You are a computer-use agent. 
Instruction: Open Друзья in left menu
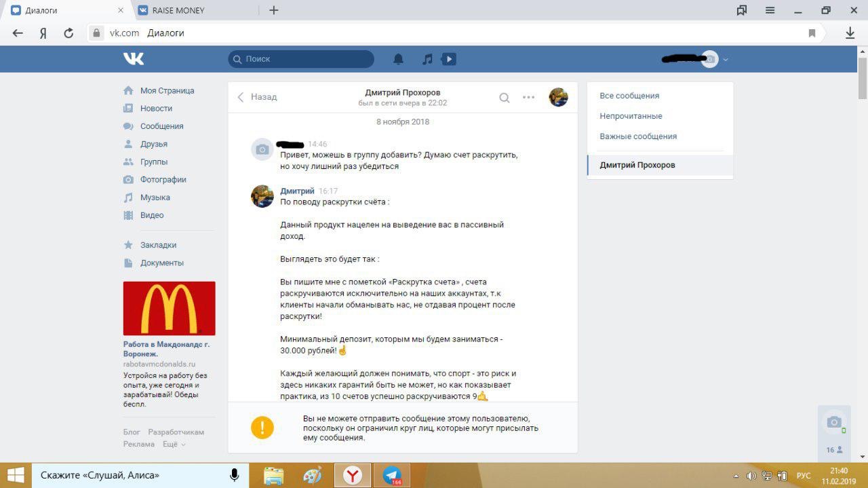click(x=153, y=144)
